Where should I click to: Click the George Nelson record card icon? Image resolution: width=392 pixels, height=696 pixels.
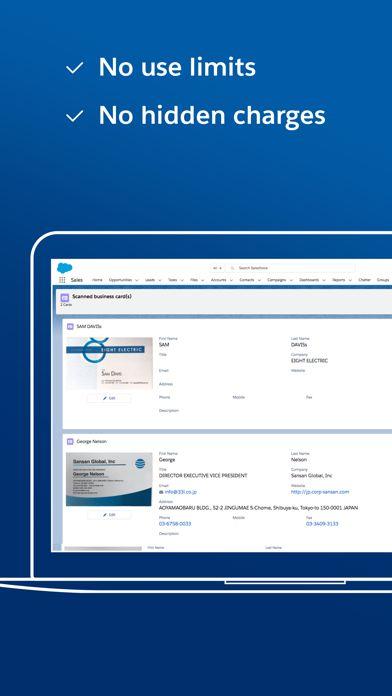coord(70,442)
